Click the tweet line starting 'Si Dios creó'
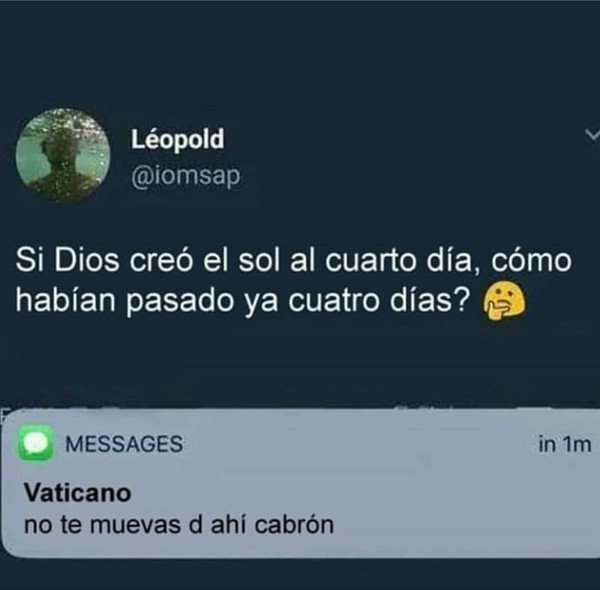The width and height of the screenshot is (600, 590). click(293, 261)
